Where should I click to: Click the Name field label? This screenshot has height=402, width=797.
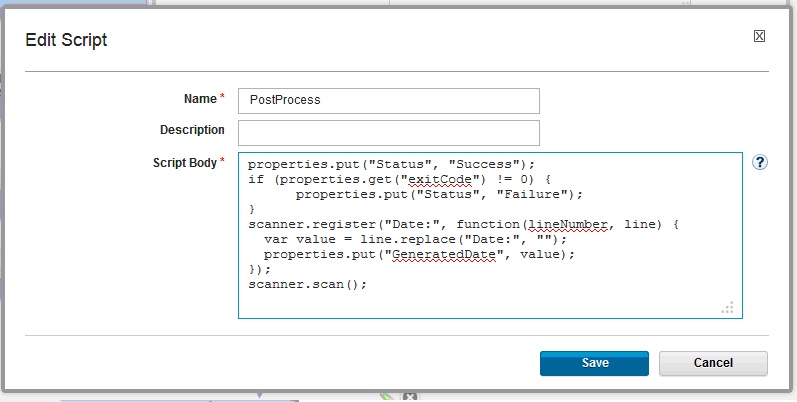pyautogui.click(x=199, y=99)
